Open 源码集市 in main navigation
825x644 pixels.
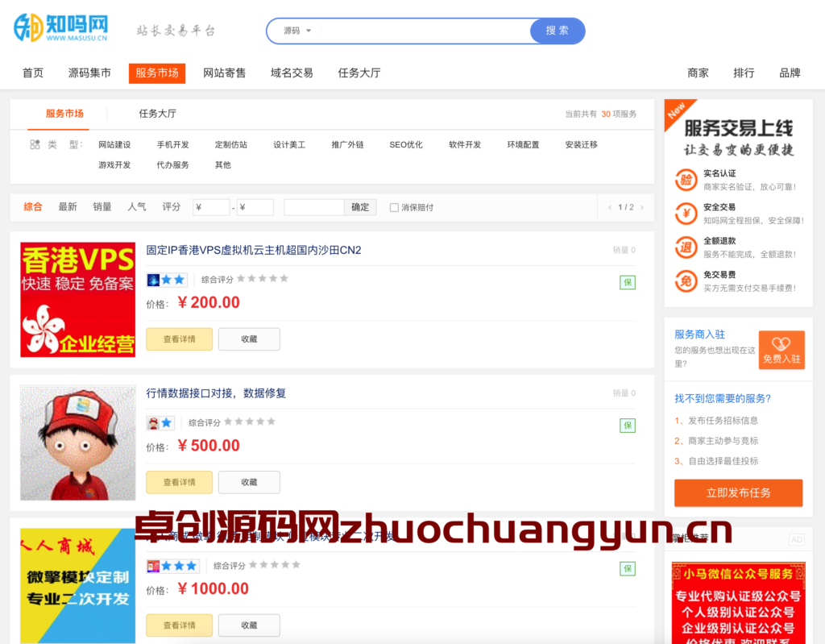point(89,73)
